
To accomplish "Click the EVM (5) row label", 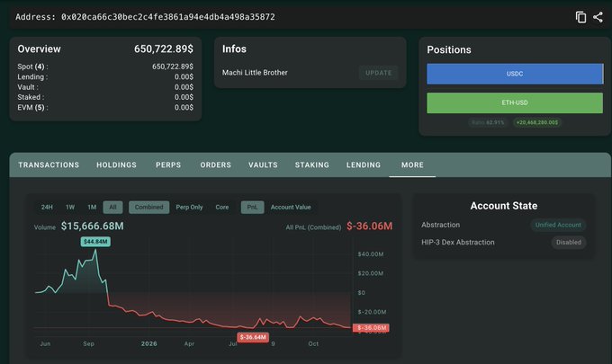I will (32, 108).
